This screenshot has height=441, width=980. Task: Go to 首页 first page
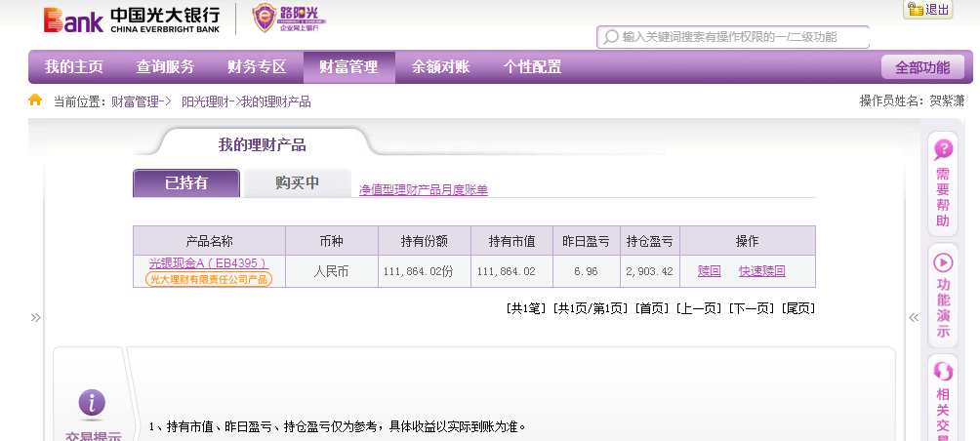[x=652, y=308]
